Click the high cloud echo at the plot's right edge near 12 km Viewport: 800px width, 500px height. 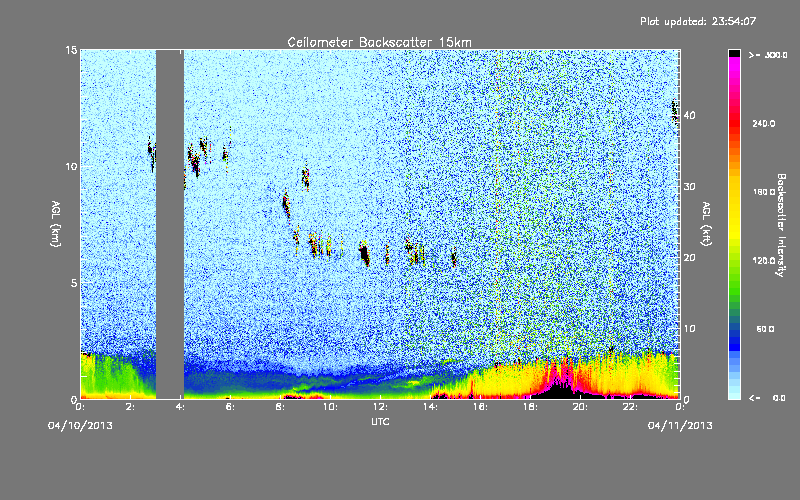(674, 111)
